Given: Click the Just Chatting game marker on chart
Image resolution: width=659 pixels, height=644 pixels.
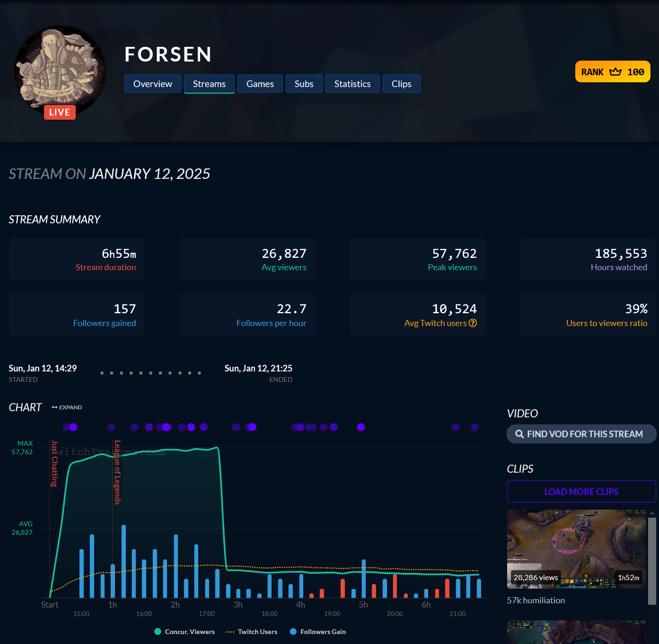Looking at the screenshot, I should click(54, 464).
